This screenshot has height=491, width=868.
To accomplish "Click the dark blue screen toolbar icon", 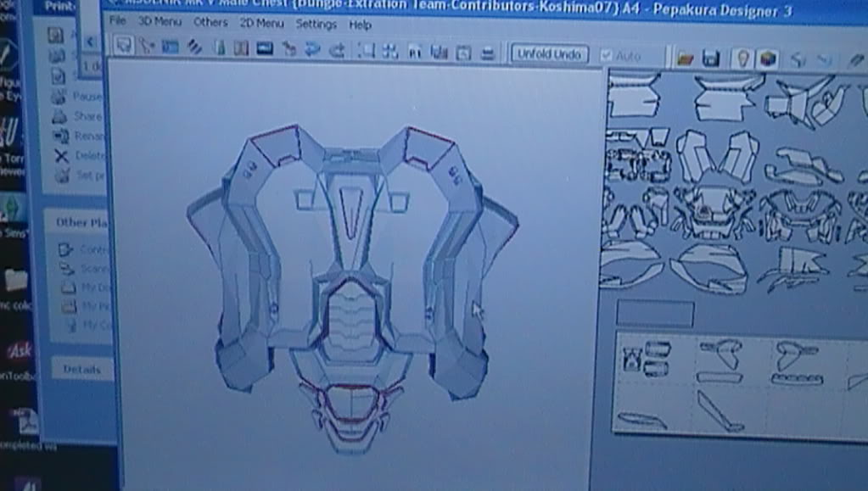I will (x=265, y=48).
